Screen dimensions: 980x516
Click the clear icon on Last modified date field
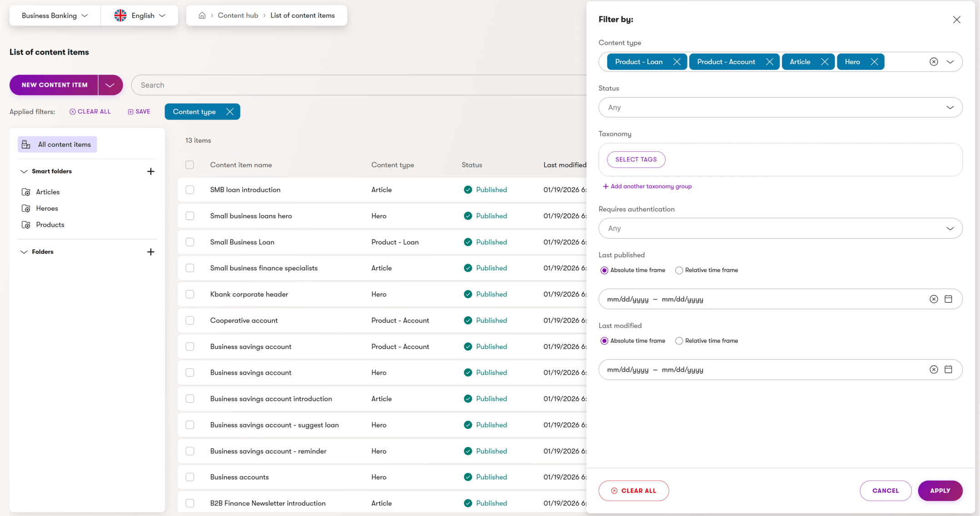coord(934,370)
